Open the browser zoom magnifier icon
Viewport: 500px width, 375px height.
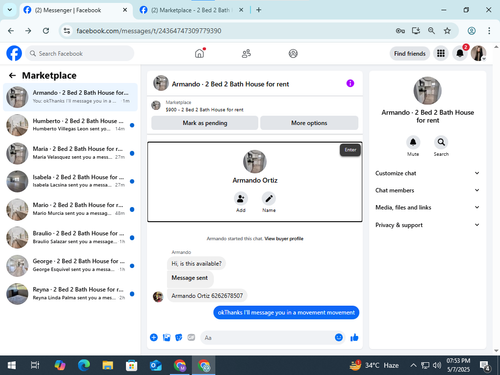click(431, 31)
